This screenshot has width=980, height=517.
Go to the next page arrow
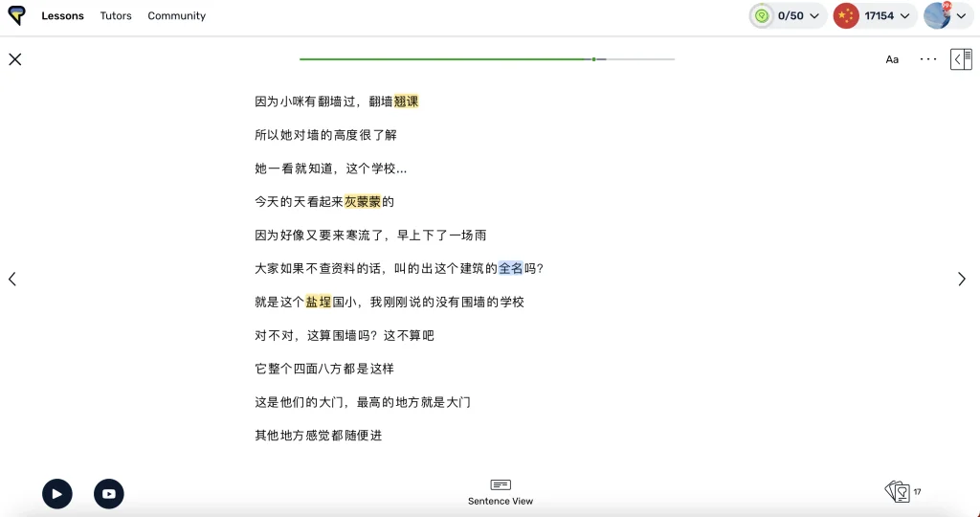click(x=962, y=279)
